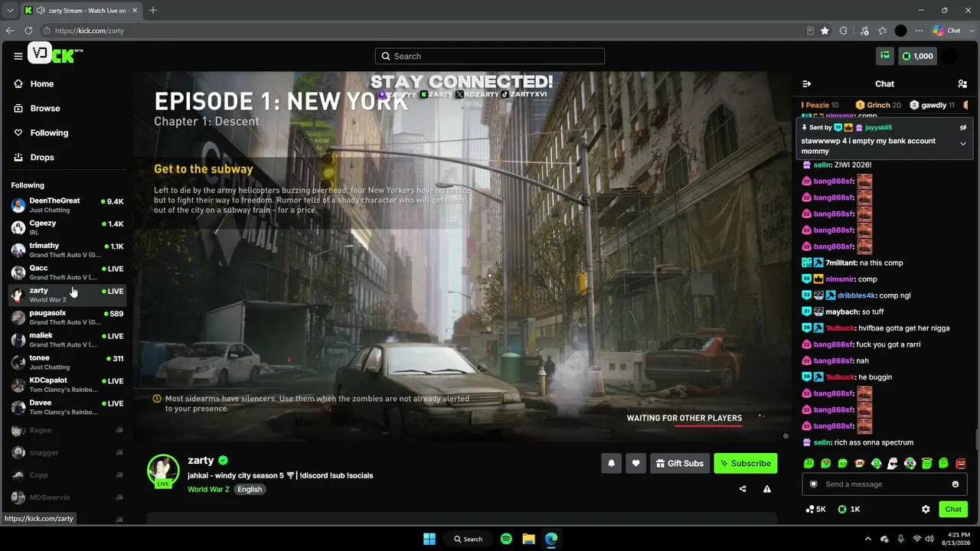Send the message with the Chat button
980x551 pixels.
pyautogui.click(x=953, y=509)
